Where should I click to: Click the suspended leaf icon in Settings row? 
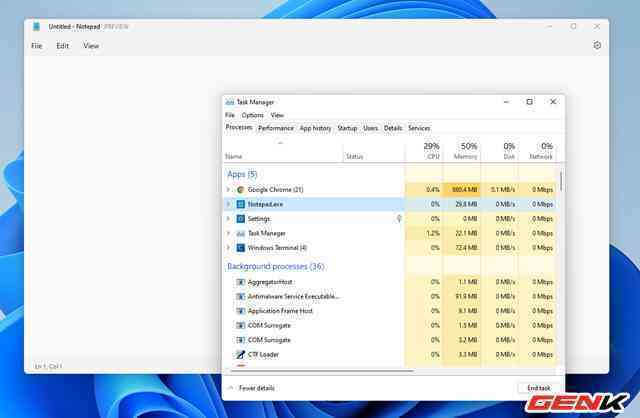(x=399, y=219)
